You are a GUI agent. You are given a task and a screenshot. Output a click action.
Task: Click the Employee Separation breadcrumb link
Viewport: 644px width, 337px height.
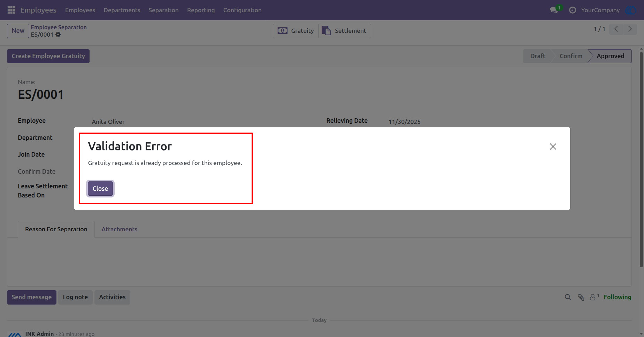59,27
